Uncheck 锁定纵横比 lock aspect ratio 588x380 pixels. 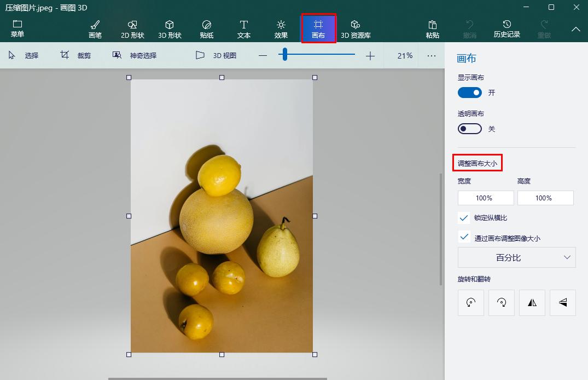click(464, 218)
